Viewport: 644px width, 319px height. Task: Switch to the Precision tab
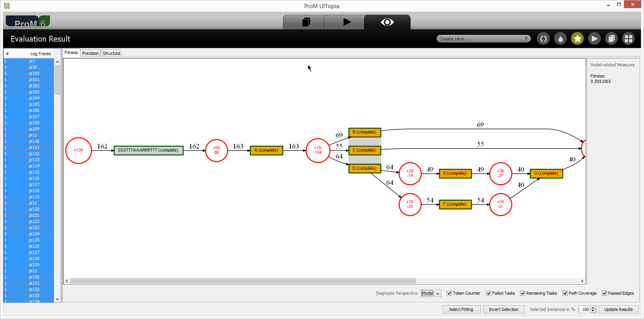point(90,53)
